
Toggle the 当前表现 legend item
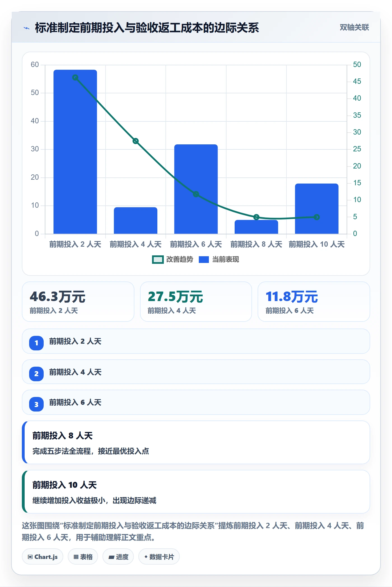[x=219, y=260]
